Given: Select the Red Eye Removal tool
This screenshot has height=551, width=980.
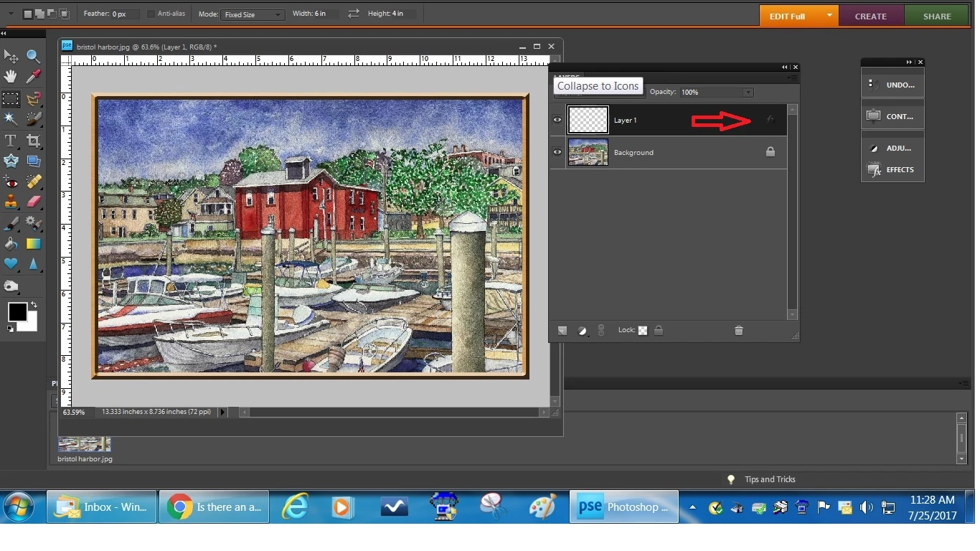Looking at the screenshot, I should click(11, 182).
